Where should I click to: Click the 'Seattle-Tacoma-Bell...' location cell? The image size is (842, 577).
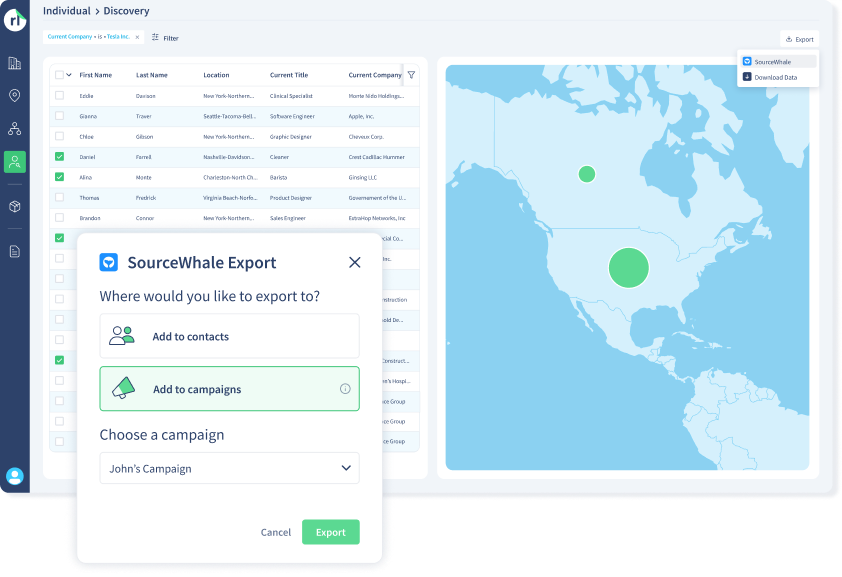click(229, 116)
